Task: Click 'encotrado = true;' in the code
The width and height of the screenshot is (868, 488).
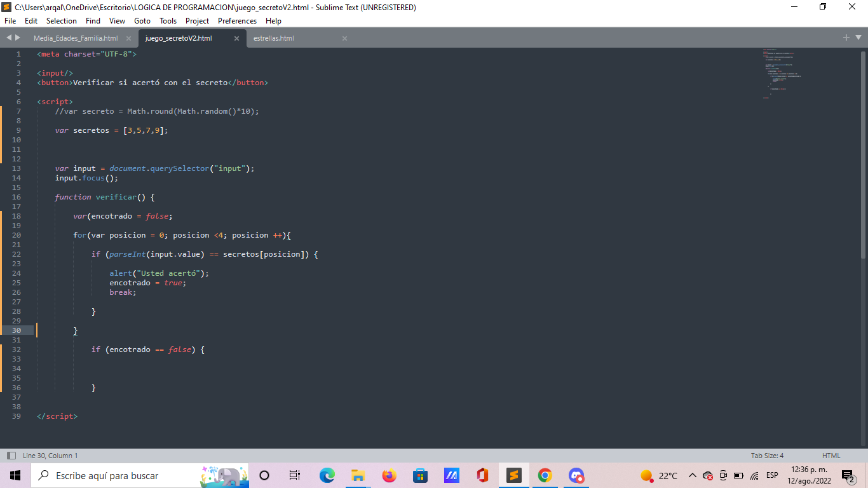Action: coord(148,283)
